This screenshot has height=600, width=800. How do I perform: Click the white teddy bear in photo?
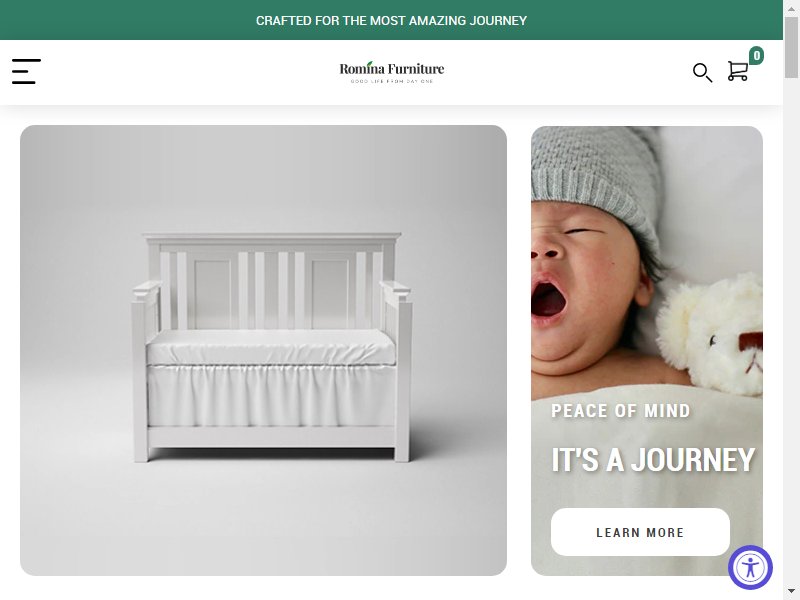712,335
